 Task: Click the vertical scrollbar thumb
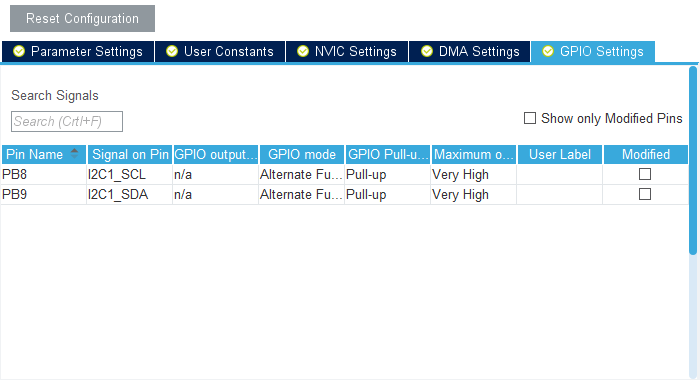tap(693, 161)
